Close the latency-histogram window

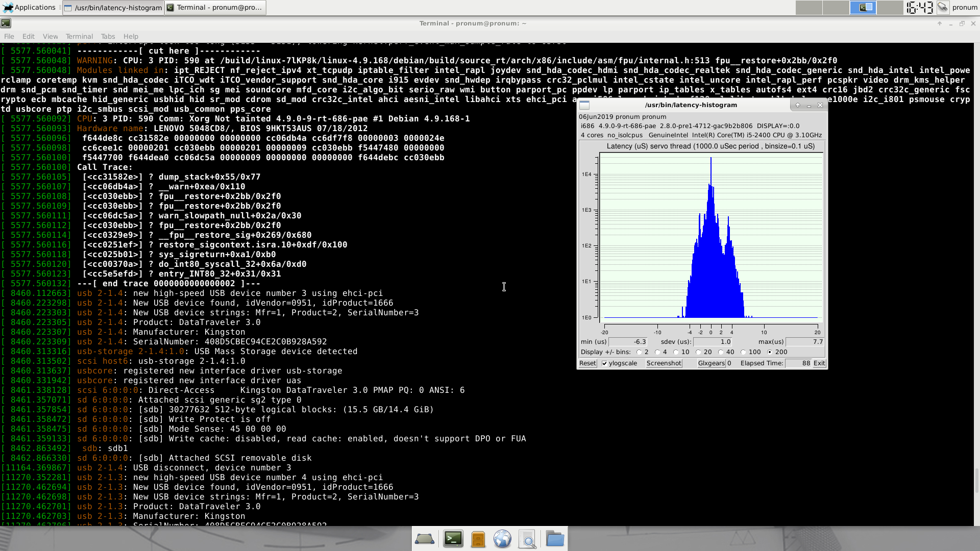coord(820,105)
